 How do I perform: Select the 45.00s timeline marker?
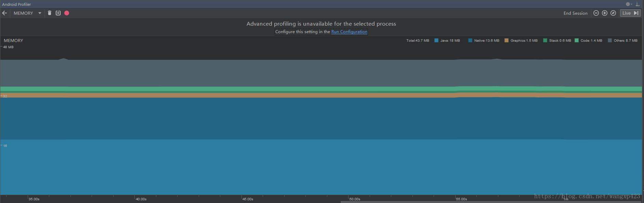(248, 199)
